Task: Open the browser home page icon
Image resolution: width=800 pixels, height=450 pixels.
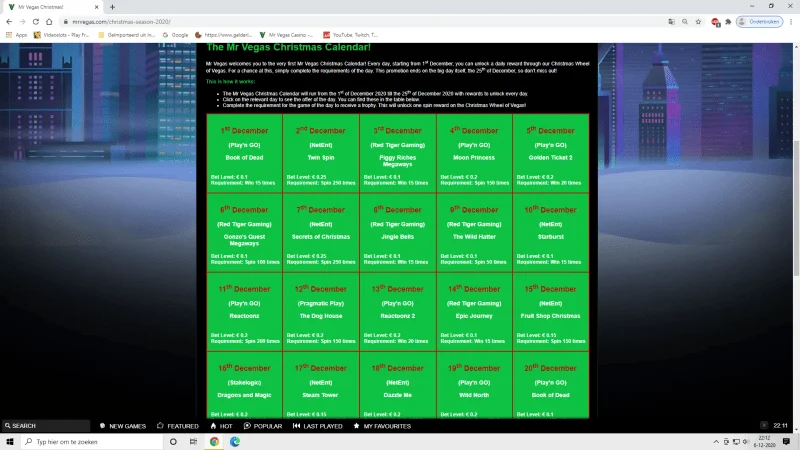Action: (x=49, y=22)
